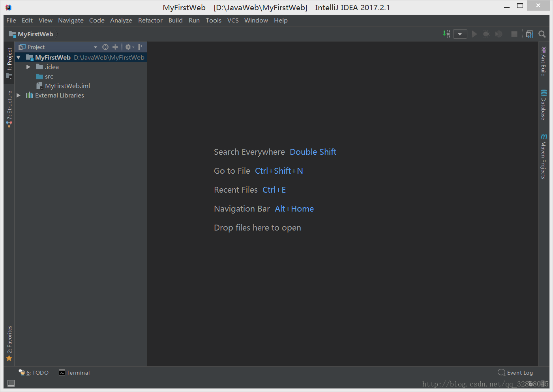The height and width of the screenshot is (392, 553).
Task: Open the VCS menu
Action: click(x=233, y=20)
